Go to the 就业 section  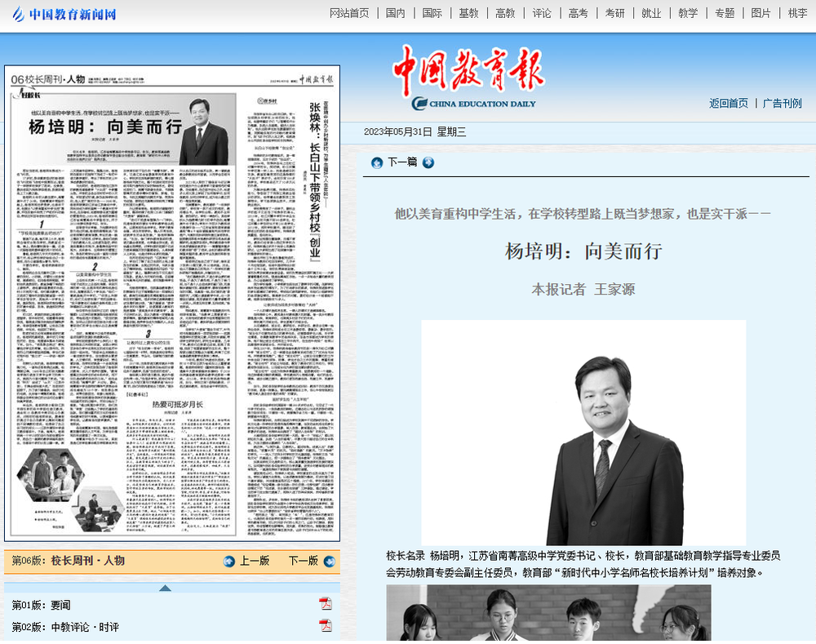pyautogui.click(x=651, y=13)
